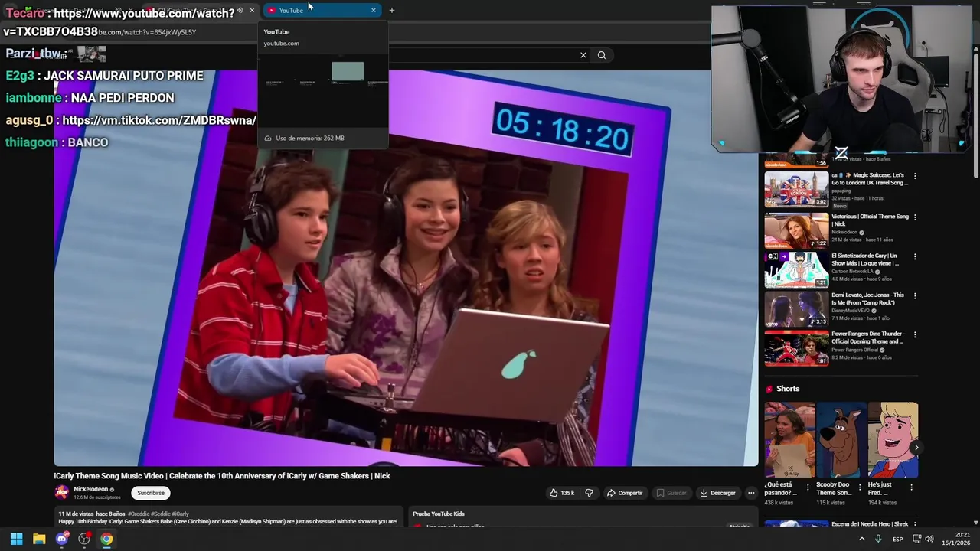Open network status tray icon
Viewport: 980px width, 551px height.
tap(917, 539)
